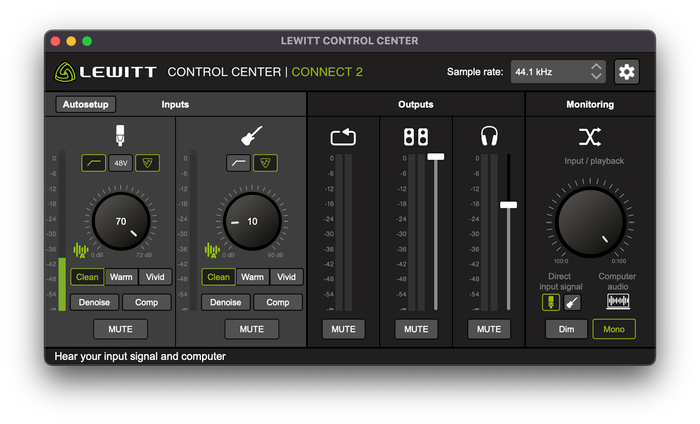Mute the microphone input
Image resolution: width=700 pixels, height=424 pixels.
click(120, 329)
